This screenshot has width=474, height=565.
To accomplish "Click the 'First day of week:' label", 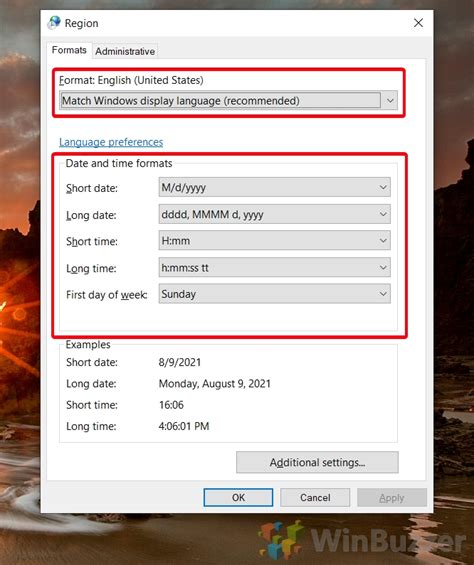I will coord(107,295).
